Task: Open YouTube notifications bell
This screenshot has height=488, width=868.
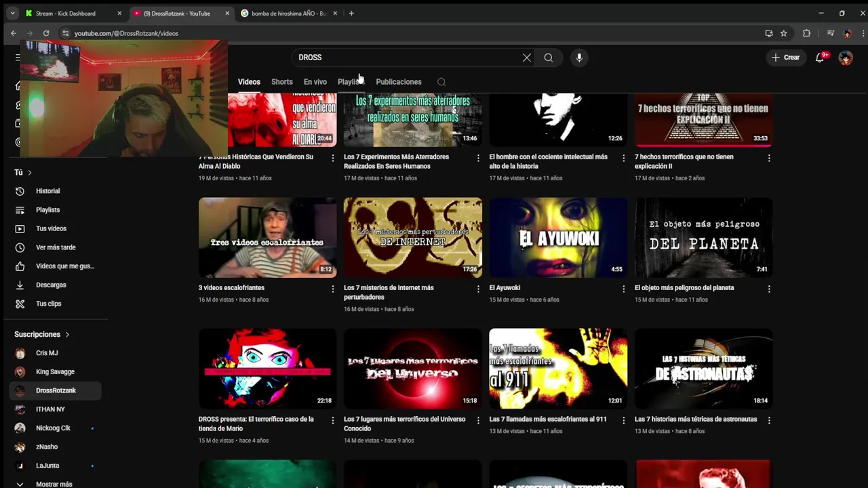Action: tap(820, 58)
